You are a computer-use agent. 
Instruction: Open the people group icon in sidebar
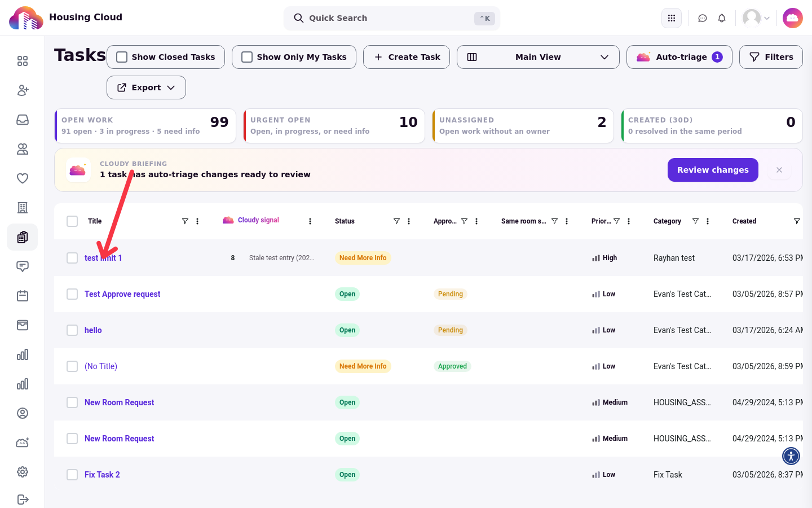point(23,149)
